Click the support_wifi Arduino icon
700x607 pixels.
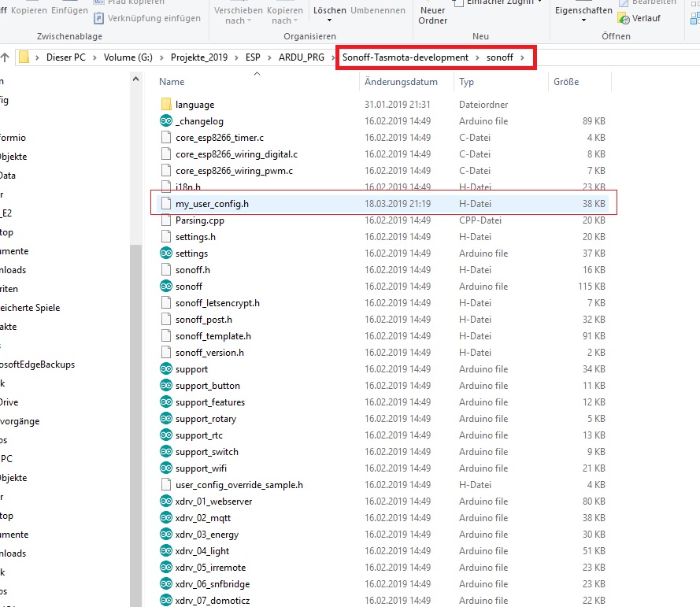pos(166,468)
